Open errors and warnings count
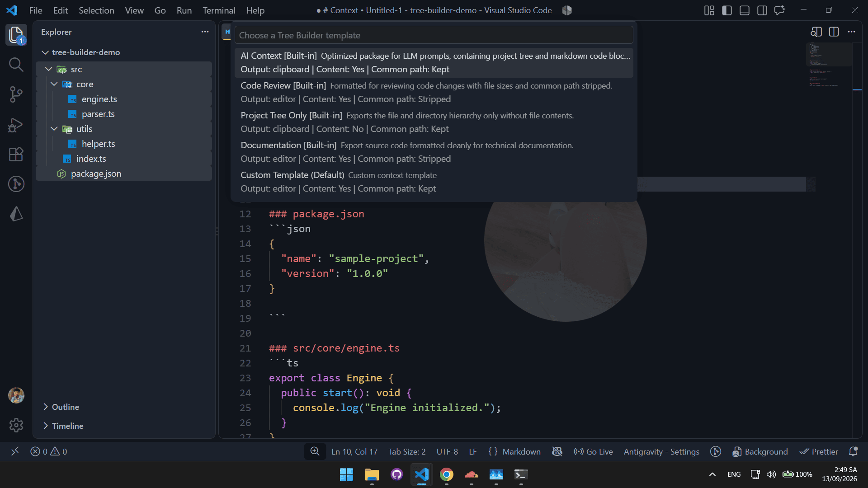 (x=49, y=451)
